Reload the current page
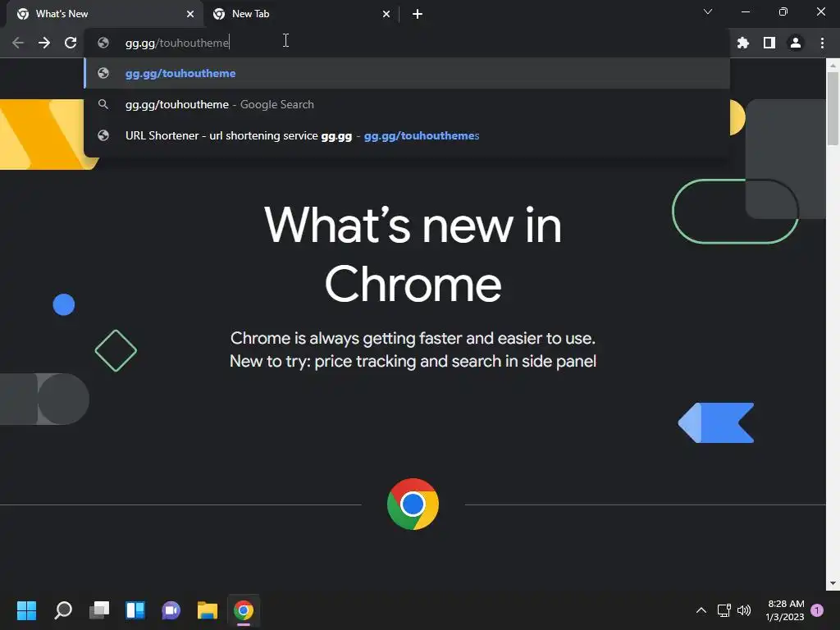The image size is (840, 630). 71,43
